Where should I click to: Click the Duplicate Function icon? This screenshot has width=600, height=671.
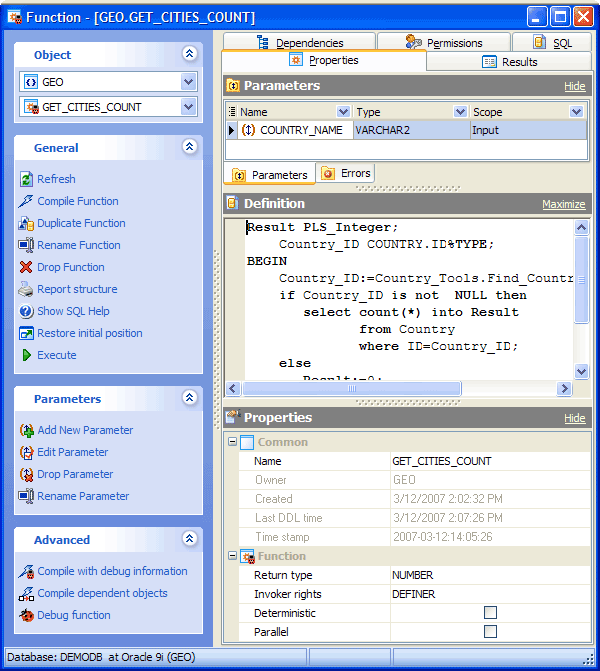pyautogui.click(x=26, y=223)
